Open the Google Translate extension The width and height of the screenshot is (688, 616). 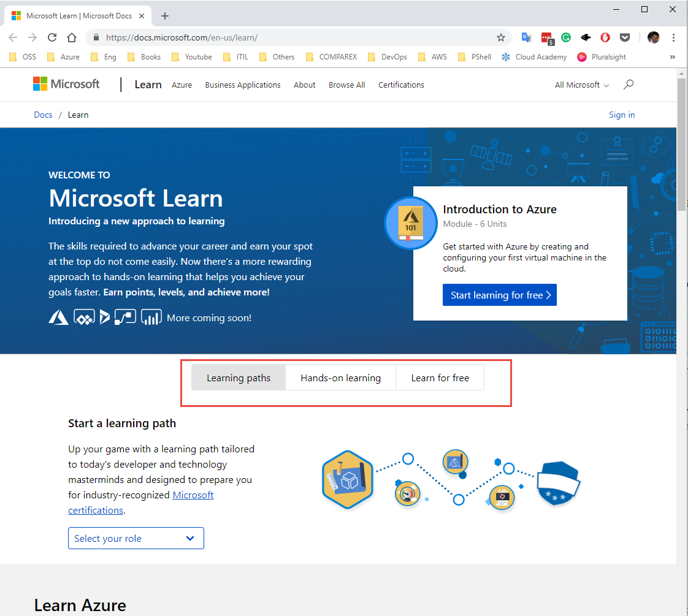click(527, 38)
